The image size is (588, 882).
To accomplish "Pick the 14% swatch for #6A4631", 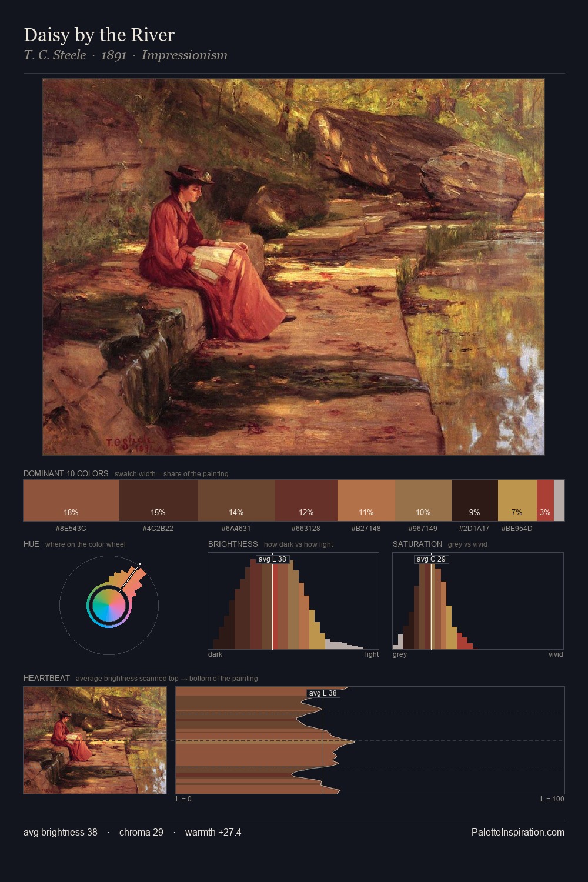I will pyautogui.click(x=236, y=500).
